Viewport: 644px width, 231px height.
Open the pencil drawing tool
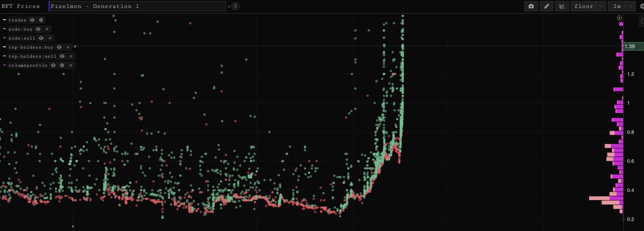(546, 6)
